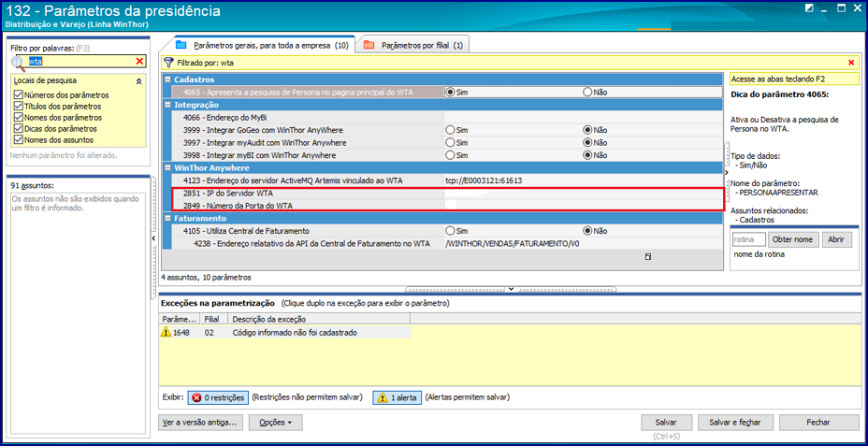
Task: Switch to 'Parâmetros por filial' tab
Action: tap(413, 46)
